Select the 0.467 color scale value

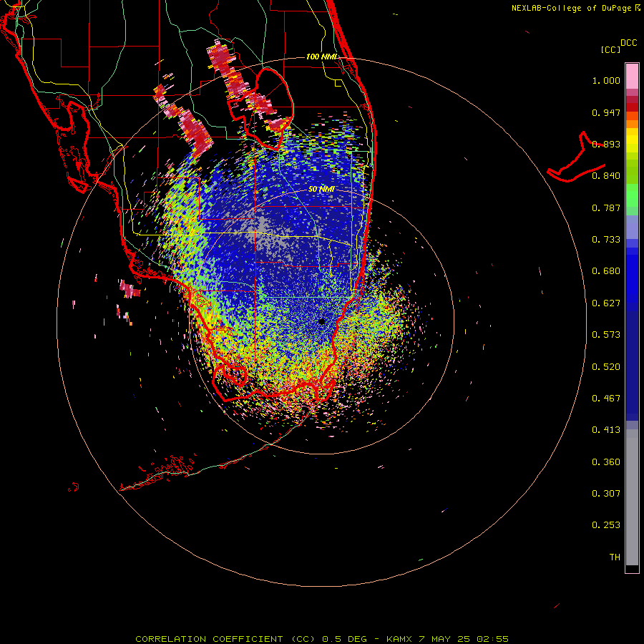[x=606, y=399]
